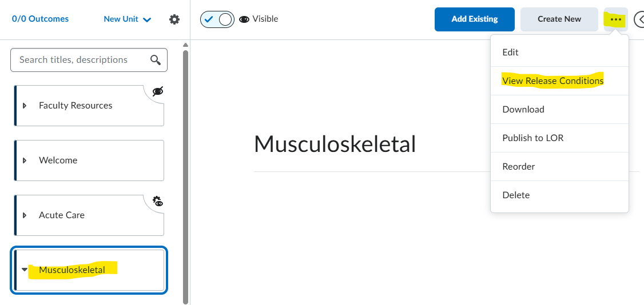This screenshot has height=305, width=644.
Task: Click release conditions icon on Acute Care
Action: [x=158, y=201]
